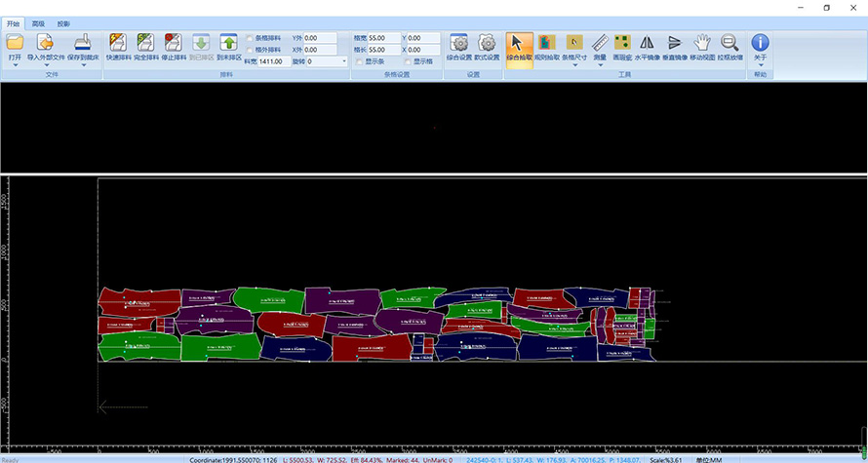Click the 水平镜像 horizontal mirror icon
Screen dimensions: 868x463
tap(647, 44)
